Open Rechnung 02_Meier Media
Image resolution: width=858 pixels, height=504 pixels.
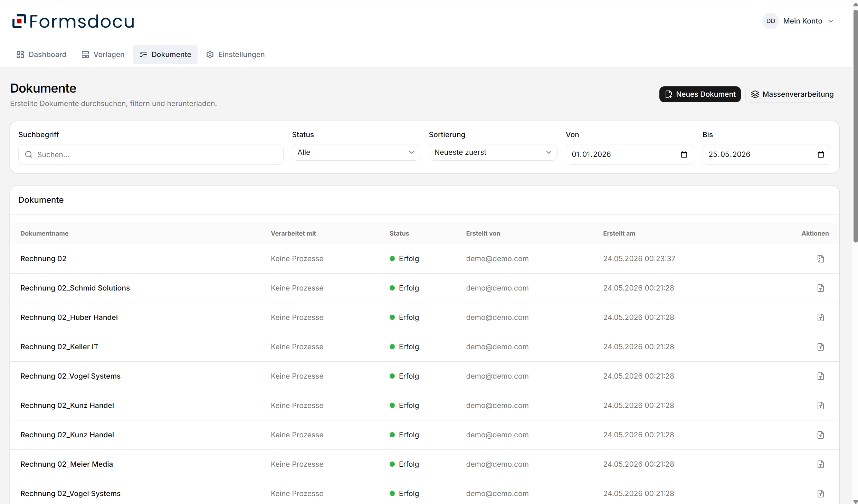[67, 464]
